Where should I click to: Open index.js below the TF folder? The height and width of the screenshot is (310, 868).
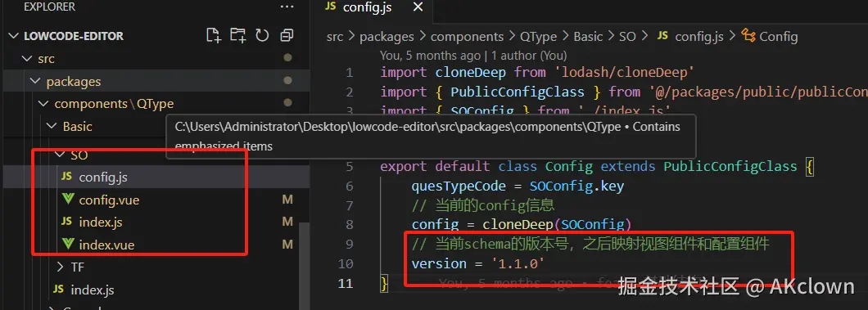[93, 290]
